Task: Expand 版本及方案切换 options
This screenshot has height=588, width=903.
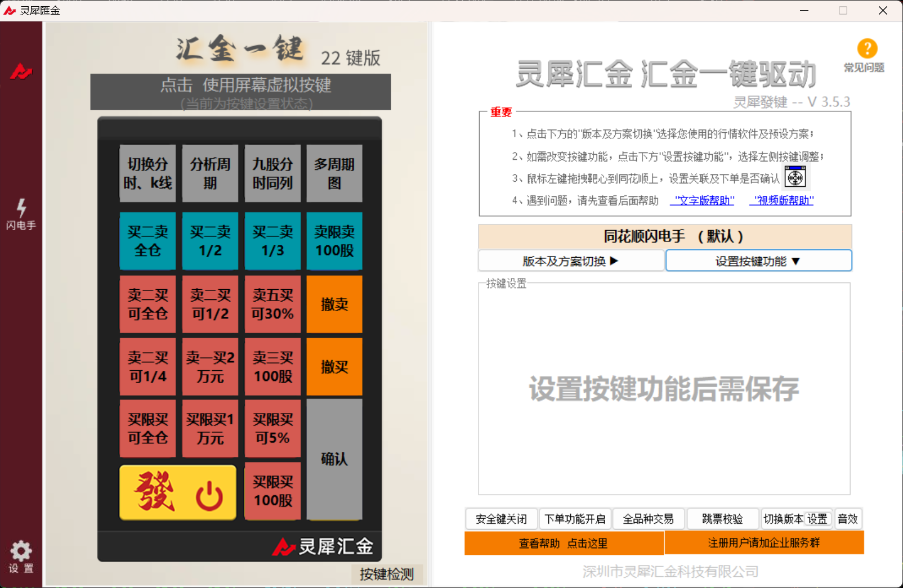Action: pos(570,261)
